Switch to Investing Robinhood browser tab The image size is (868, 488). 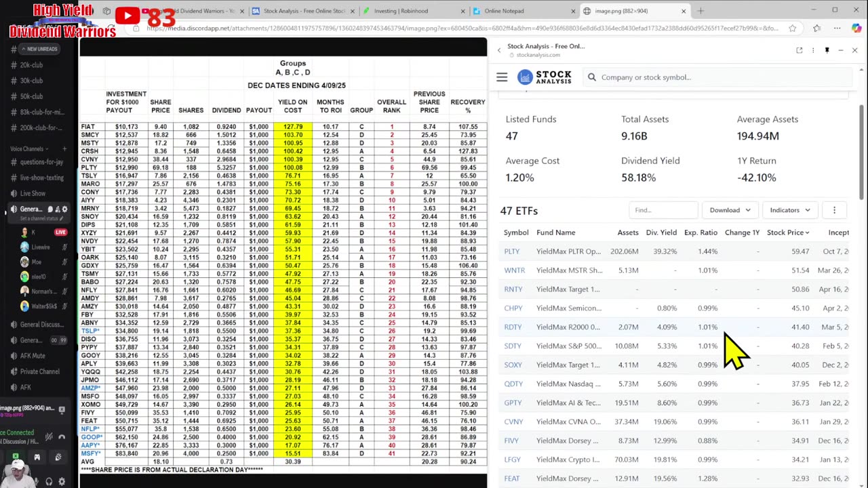[x=414, y=11]
